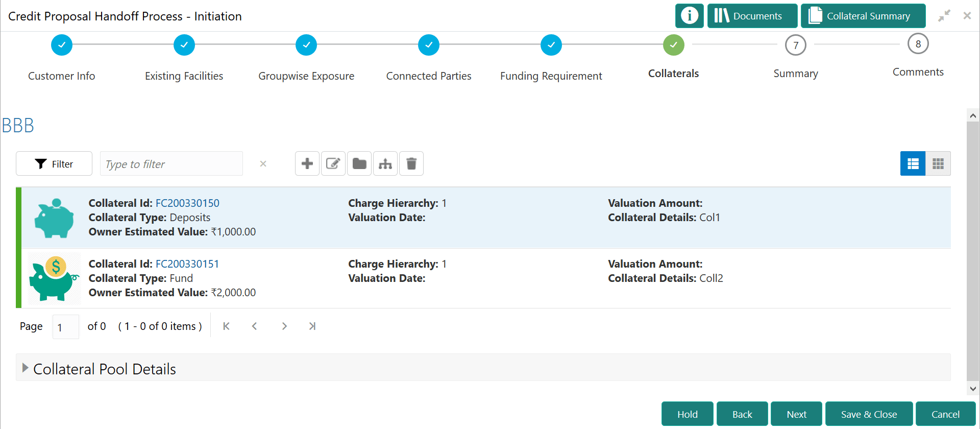
Task: Open Collateral Summary
Action: (863, 16)
